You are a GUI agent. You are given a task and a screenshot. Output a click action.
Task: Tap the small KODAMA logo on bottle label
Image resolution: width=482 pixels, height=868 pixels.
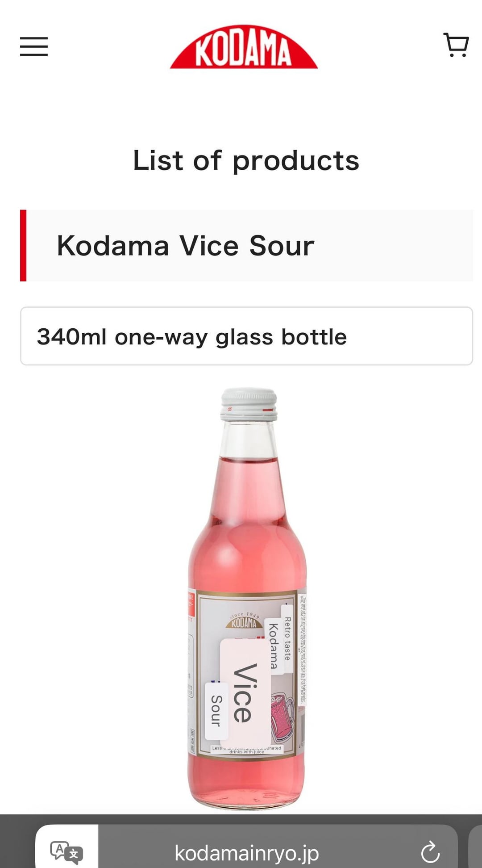pyautogui.click(x=244, y=621)
